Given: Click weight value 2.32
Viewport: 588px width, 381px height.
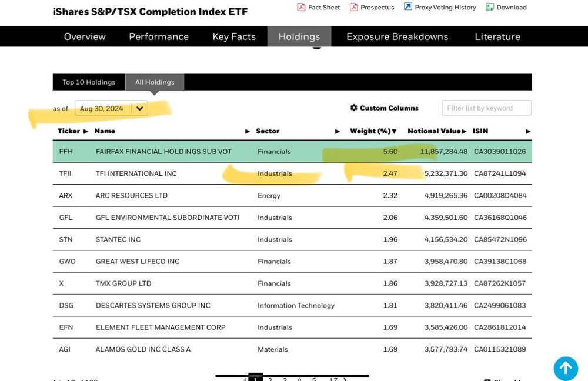Looking at the screenshot, I should (390, 195).
